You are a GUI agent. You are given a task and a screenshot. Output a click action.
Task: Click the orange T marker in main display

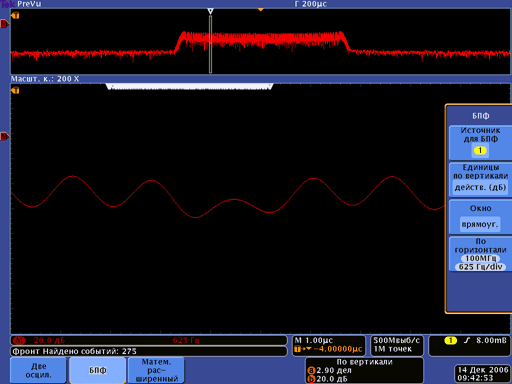coord(15,90)
